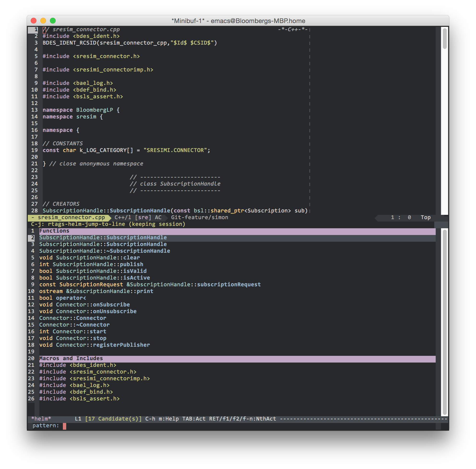The image size is (476, 469).
Task: Select the void Connector::stop candidate
Action: click(73, 338)
